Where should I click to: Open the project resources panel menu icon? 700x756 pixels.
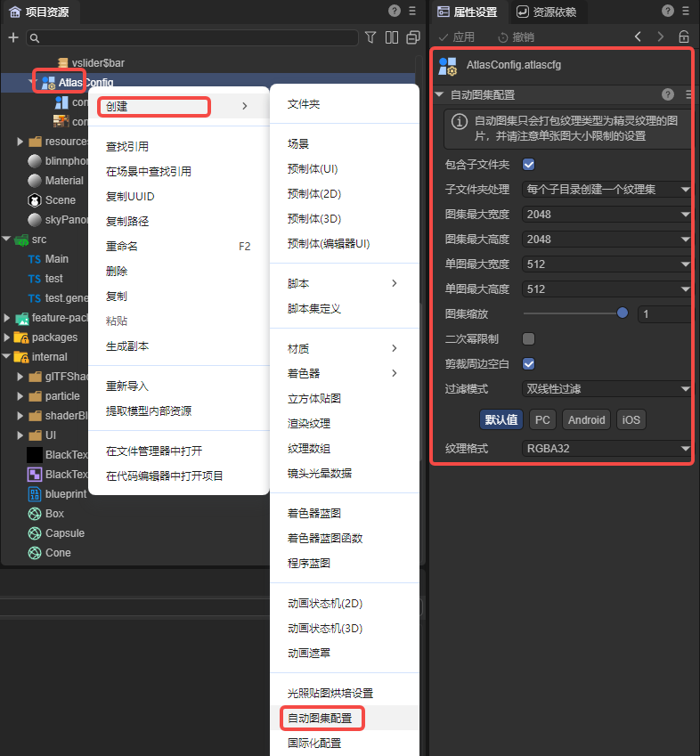[411, 12]
